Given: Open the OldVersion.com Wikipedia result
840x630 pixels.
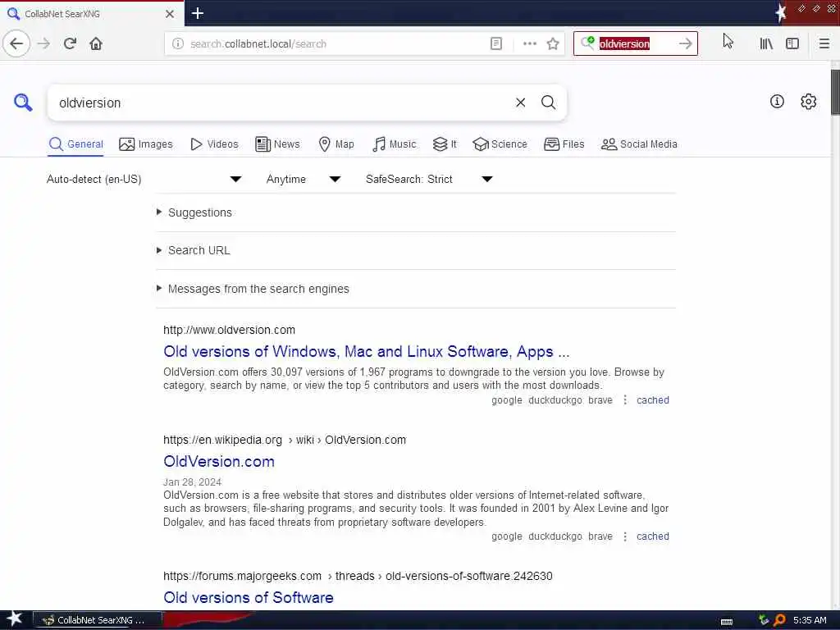Looking at the screenshot, I should tap(218, 461).
